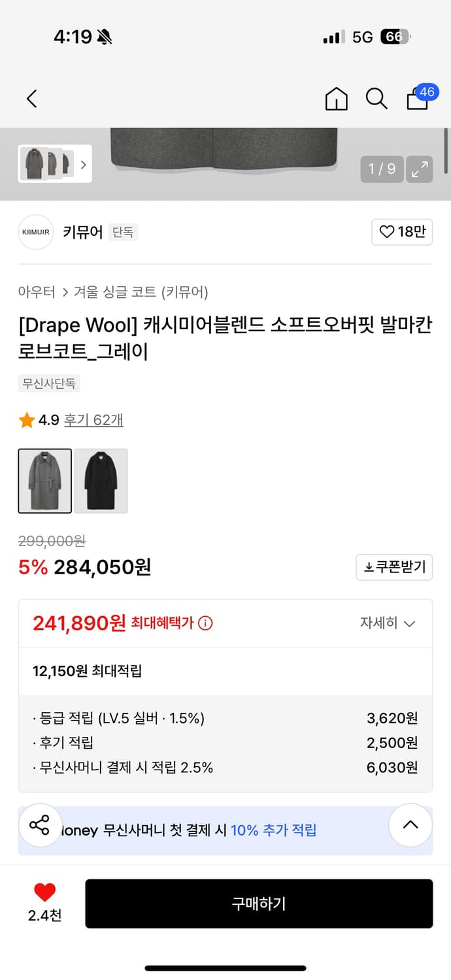Open the thumbnail strip with right arrow

[x=83, y=165]
